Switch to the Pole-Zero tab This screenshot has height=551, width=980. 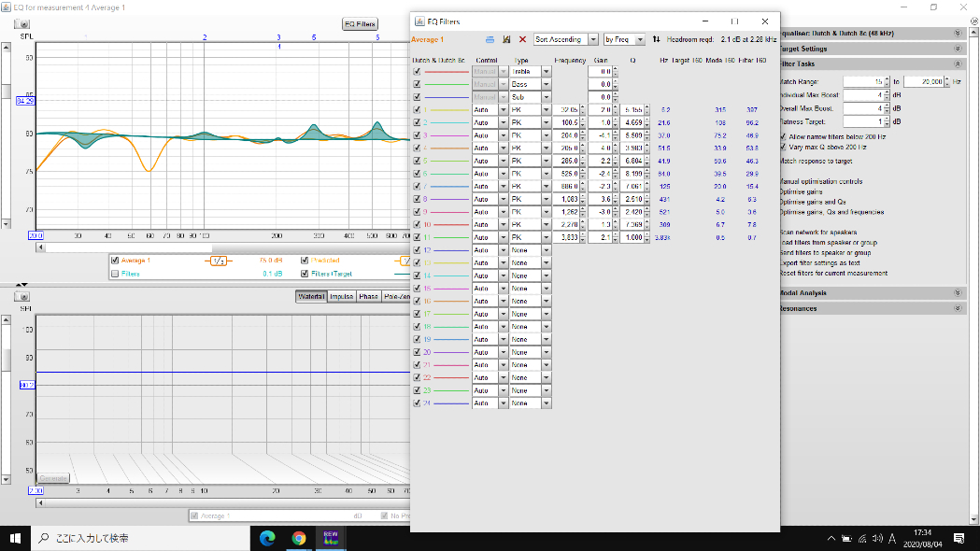(x=396, y=297)
